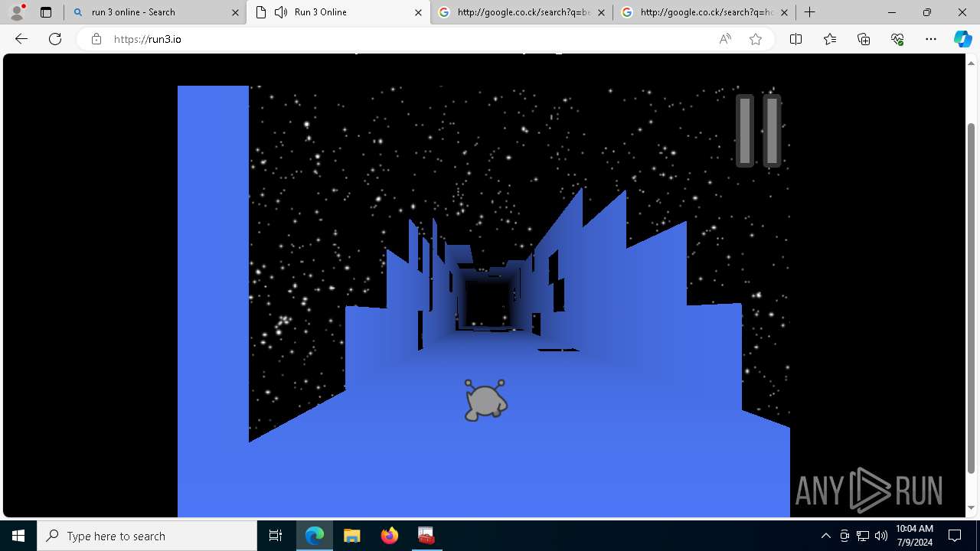Click the page vertical scrollbar thumb

[x=972, y=298]
